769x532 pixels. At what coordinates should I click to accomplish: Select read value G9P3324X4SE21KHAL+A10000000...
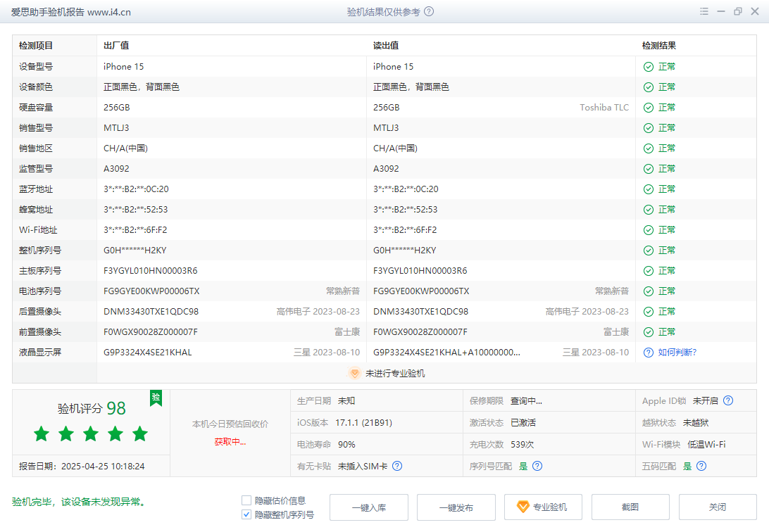[446, 353]
